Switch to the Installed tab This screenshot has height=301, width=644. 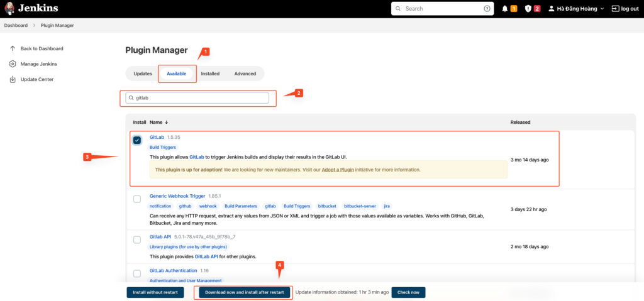pos(210,74)
